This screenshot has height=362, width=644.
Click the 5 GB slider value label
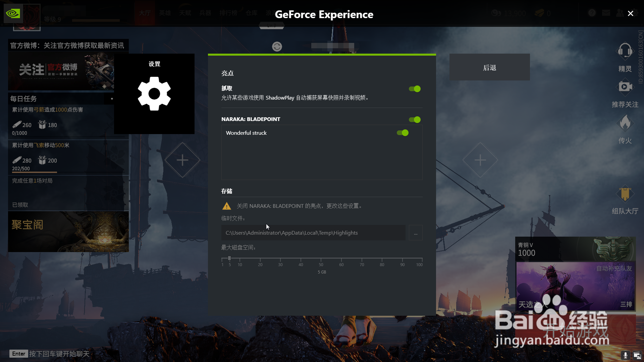point(322,272)
